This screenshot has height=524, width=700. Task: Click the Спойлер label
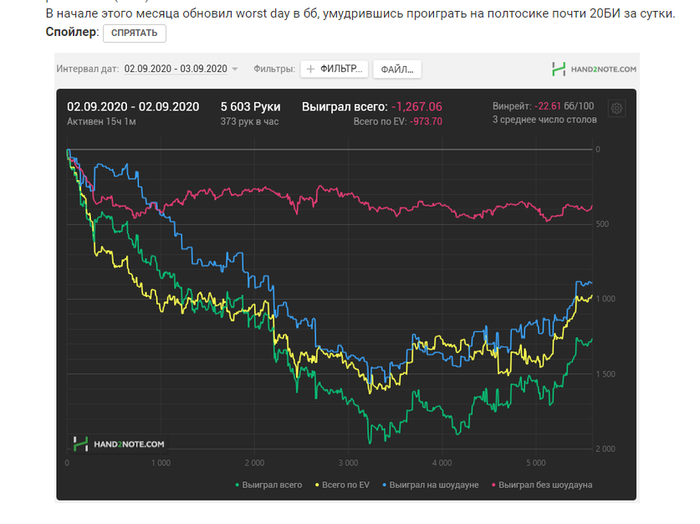(72, 32)
